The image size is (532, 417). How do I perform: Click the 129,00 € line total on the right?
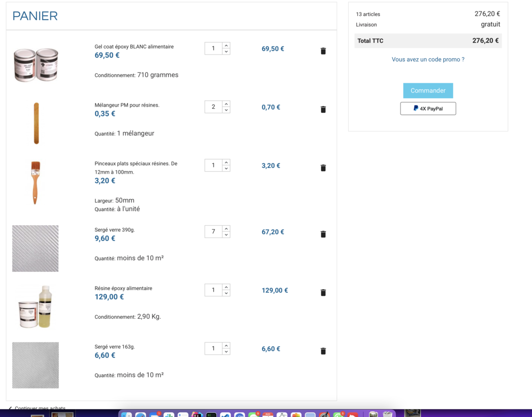(274, 290)
